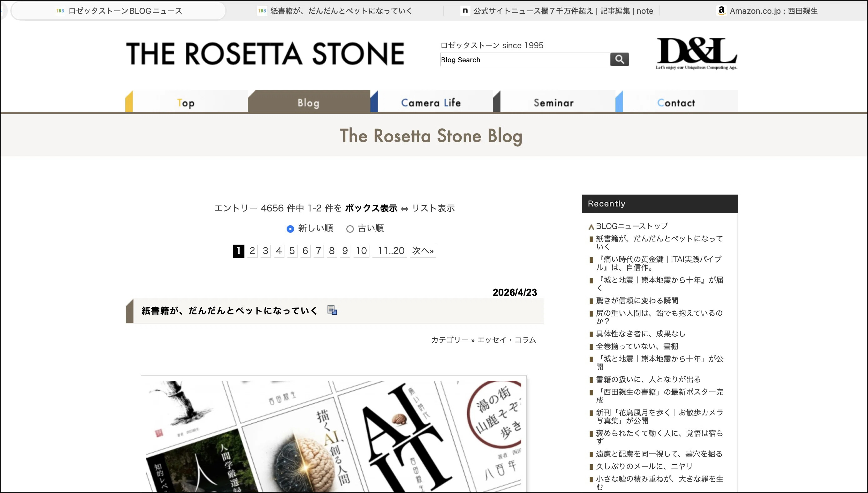
Task: Go to pagination page 4
Action: coord(279,251)
